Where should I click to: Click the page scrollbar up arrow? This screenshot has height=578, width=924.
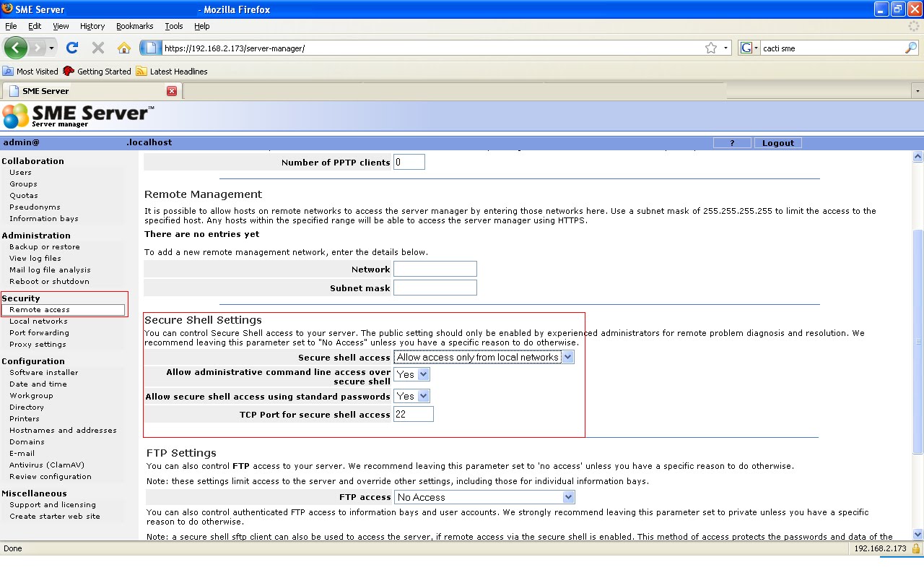[x=918, y=157]
